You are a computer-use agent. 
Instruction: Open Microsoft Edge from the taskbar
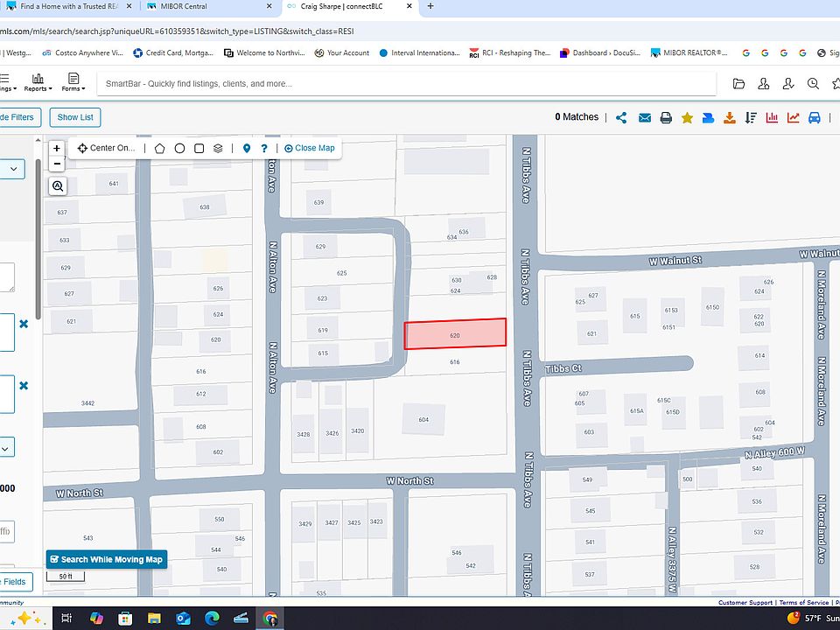tap(212, 619)
